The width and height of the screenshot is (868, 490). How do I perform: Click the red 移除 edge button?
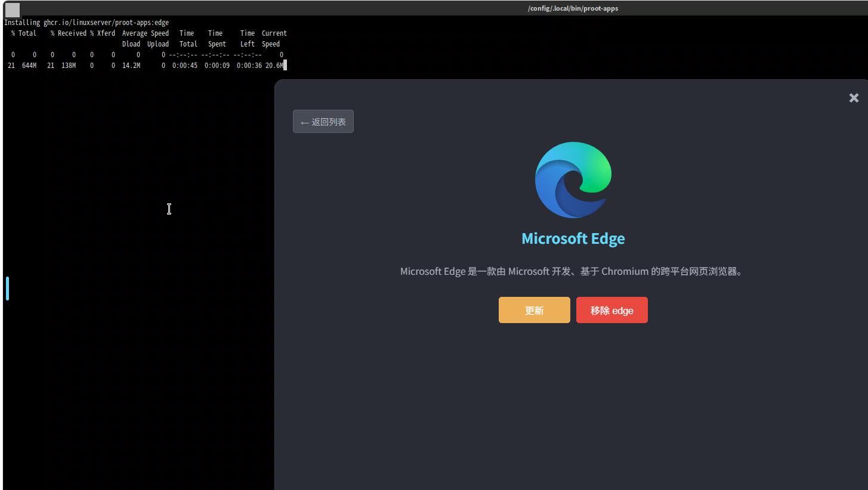pos(612,310)
